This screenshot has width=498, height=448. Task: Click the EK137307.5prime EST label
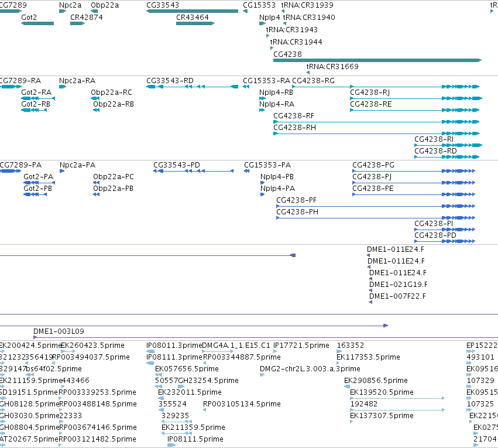pos(382,416)
